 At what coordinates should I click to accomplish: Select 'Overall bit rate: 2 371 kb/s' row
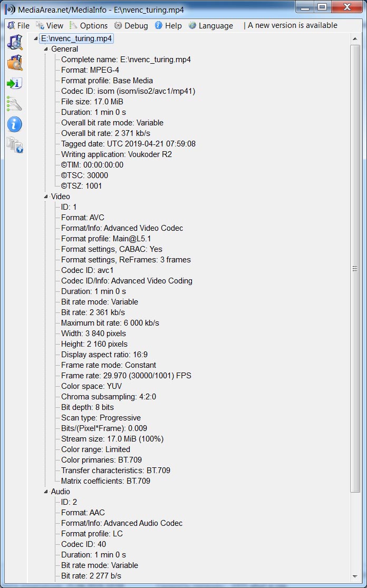106,133
